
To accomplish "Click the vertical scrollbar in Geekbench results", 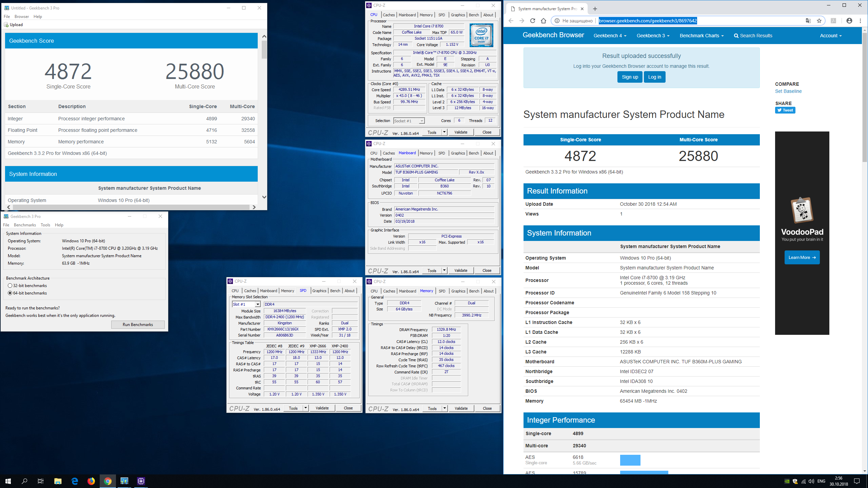I will (x=264, y=49).
